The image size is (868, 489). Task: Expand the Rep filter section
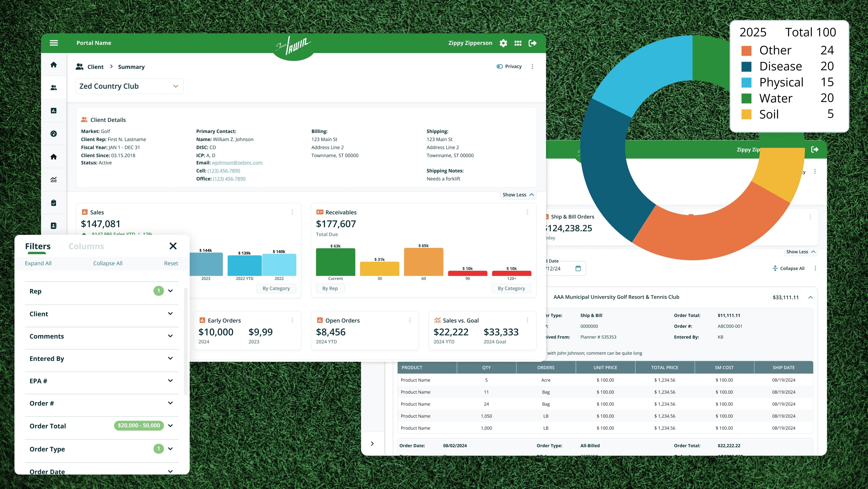point(170,291)
